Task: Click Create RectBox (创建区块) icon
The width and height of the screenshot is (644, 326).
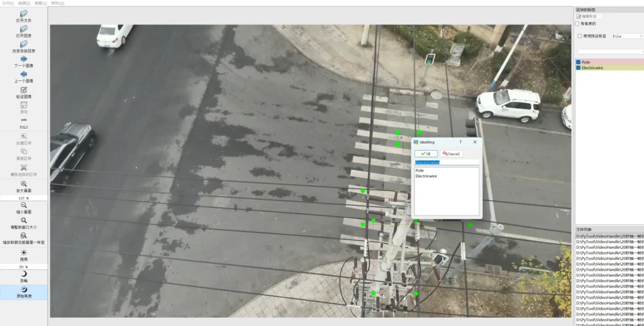Action: click(x=24, y=136)
